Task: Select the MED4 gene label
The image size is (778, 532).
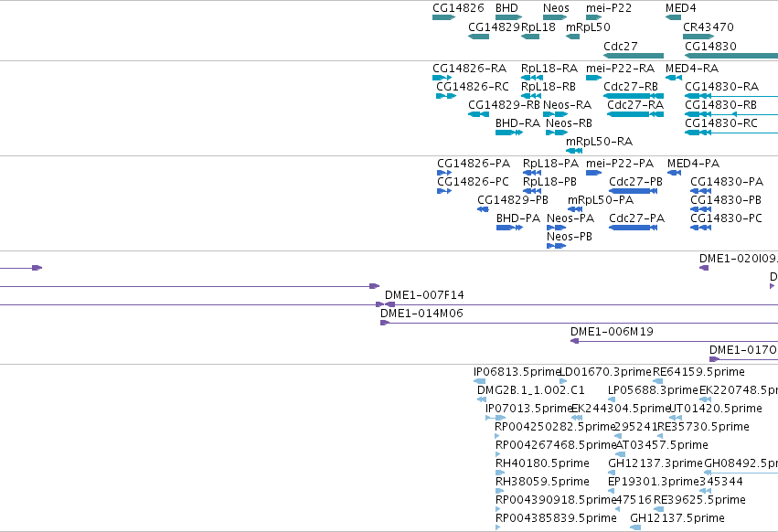Action: pos(681,8)
